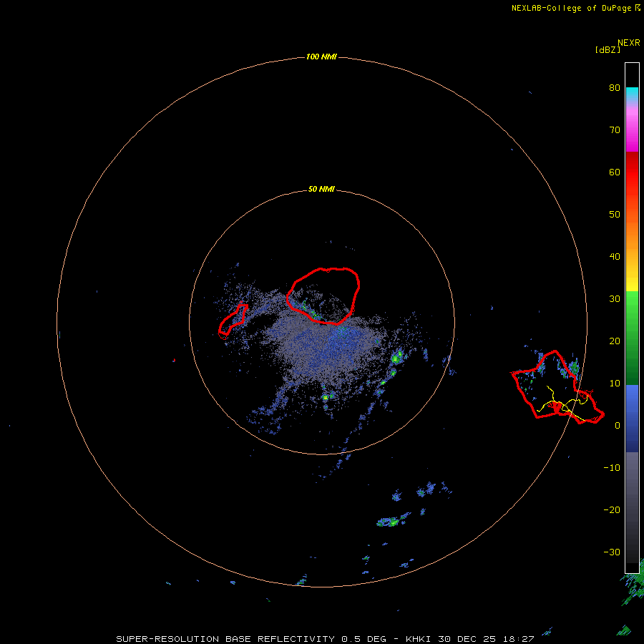Select the 50 value on the dBZ scale

pos(615,215)
